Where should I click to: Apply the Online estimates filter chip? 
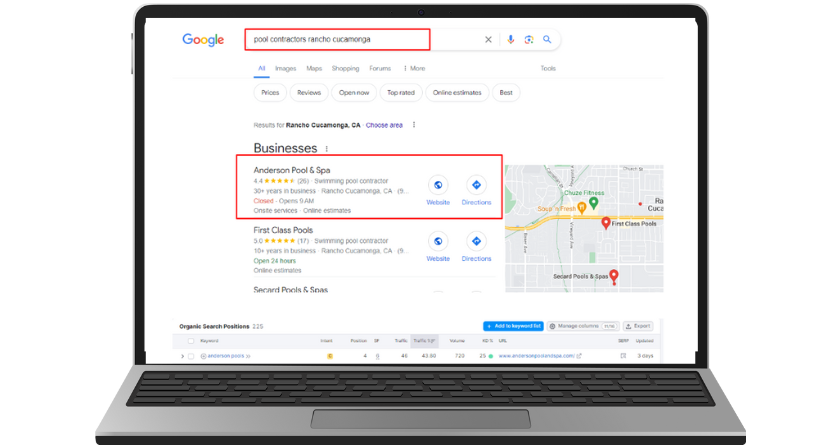pos(457,92)
